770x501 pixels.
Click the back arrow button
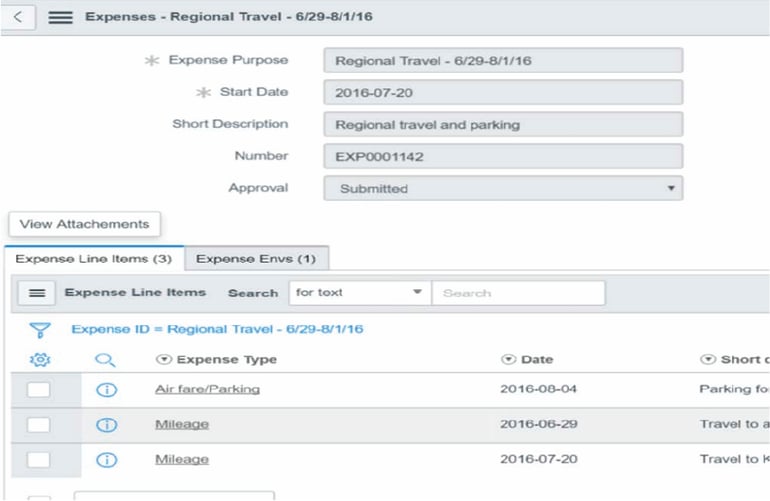point(19,17)
